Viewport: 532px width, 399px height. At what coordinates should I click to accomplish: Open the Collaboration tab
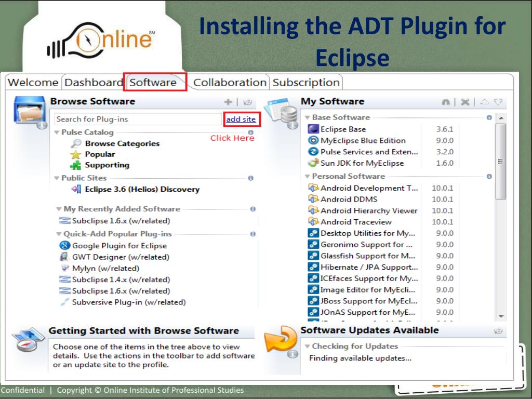pyautogui.click(x=229, y=83)
